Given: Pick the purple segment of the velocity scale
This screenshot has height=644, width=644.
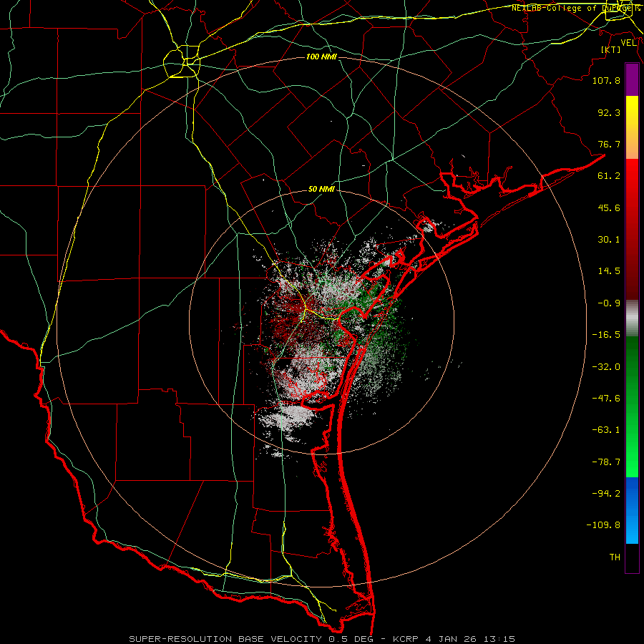Looking at the screenshot, I should tap(632, 79).
